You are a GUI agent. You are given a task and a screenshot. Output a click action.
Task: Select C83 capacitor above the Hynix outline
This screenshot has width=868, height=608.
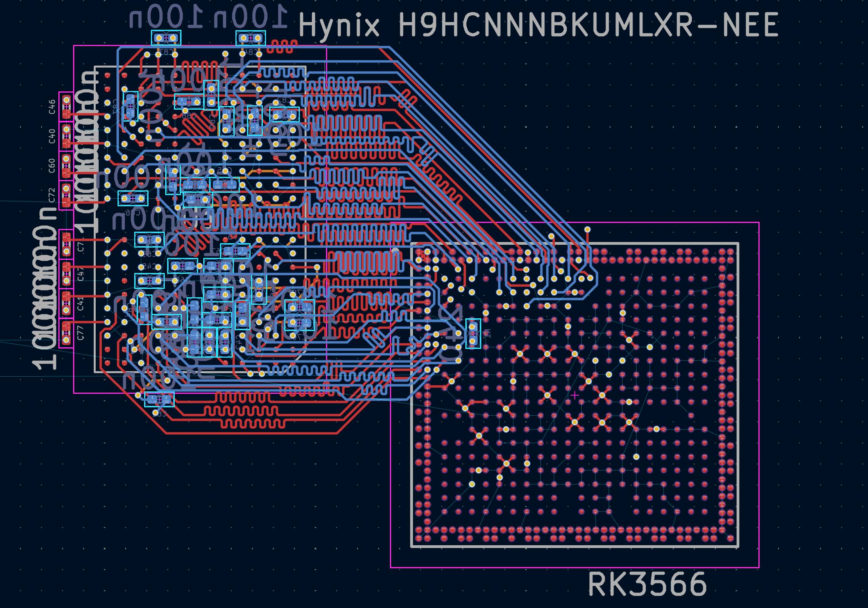[x=166, y=38]
